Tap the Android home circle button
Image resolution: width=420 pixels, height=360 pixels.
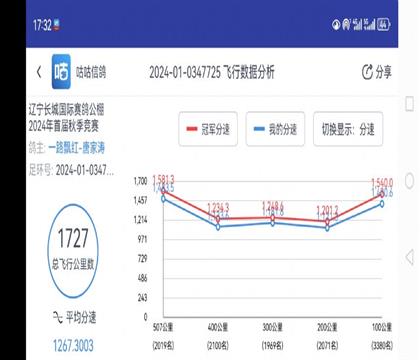410,181
